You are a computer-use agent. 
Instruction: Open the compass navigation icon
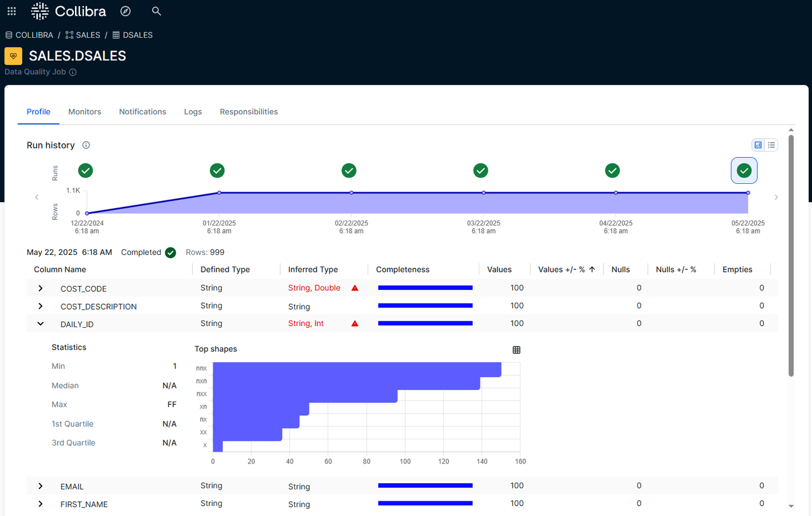[x=125, y=11]
